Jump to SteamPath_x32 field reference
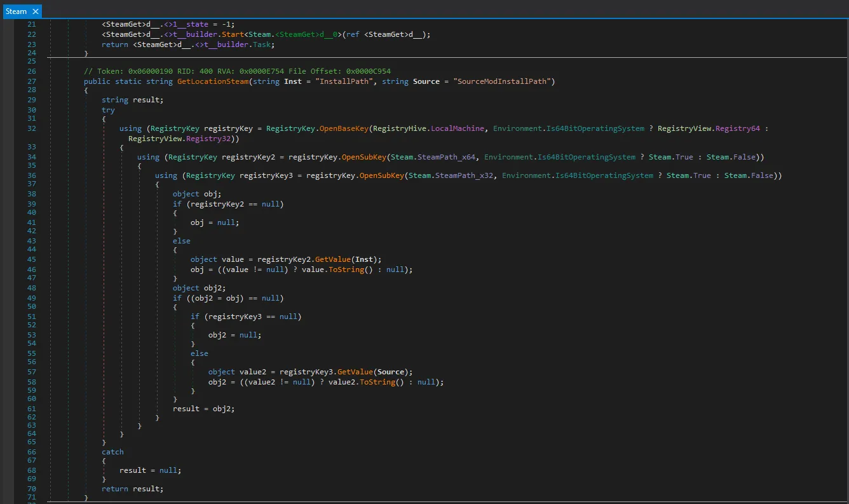 (464, 175)
